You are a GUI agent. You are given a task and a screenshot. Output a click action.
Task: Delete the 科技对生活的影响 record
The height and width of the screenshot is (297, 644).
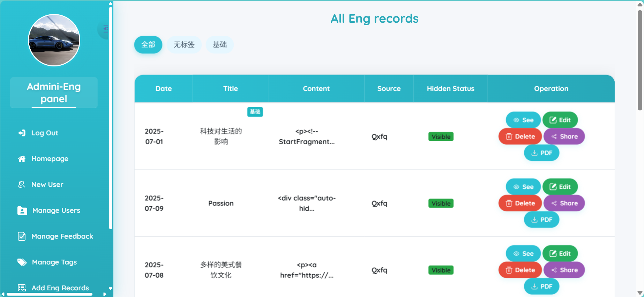tap(520, 136)
